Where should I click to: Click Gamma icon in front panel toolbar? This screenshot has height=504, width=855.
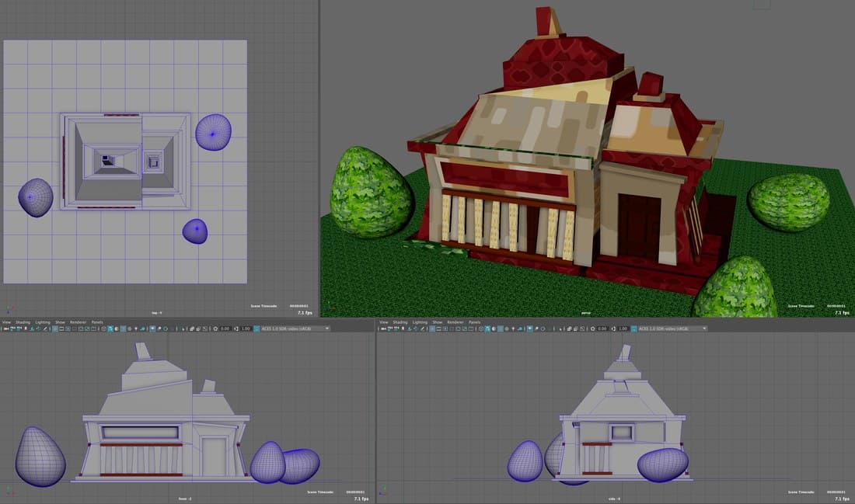(236, 328)
